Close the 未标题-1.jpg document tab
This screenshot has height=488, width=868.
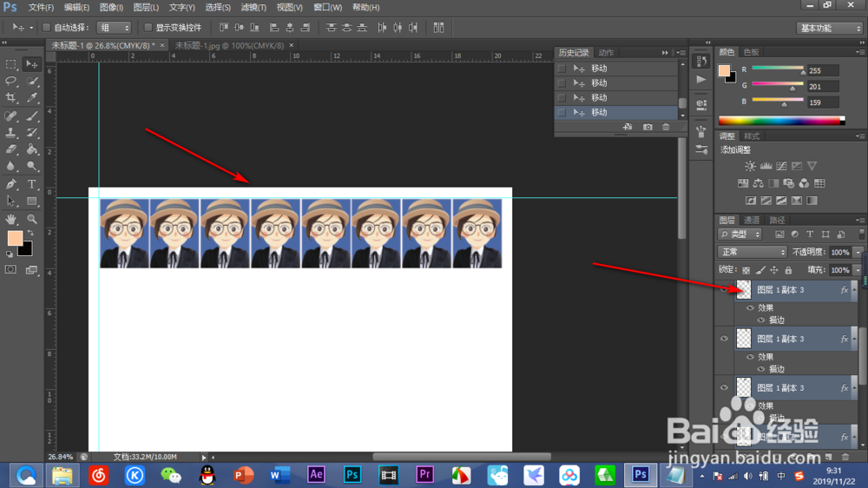pyautogui.click(x=291, y=45)
